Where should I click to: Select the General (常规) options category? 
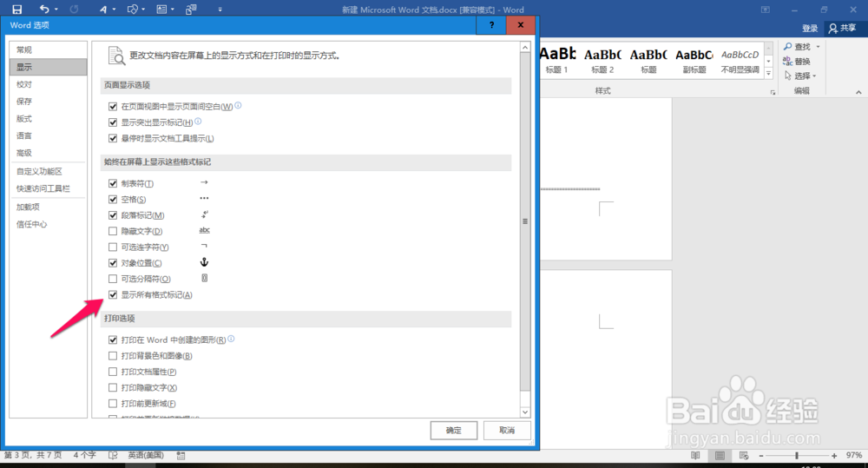click(48, 49)
